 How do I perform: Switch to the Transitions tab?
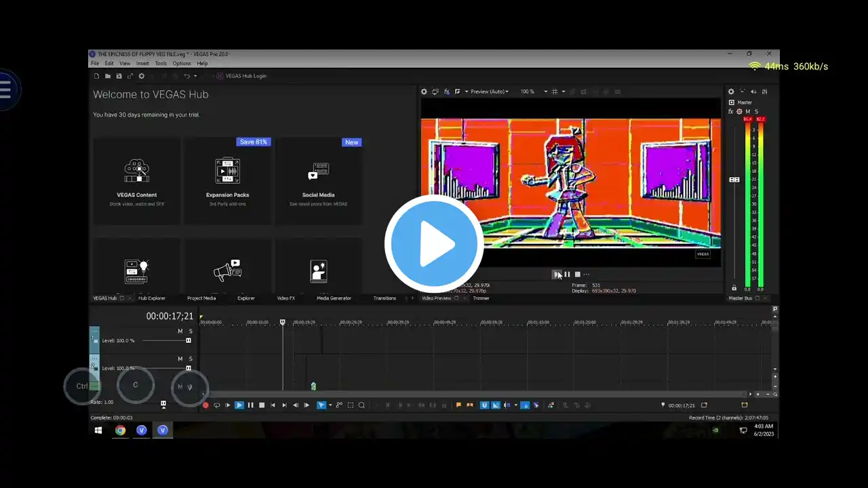coord(384,298)
